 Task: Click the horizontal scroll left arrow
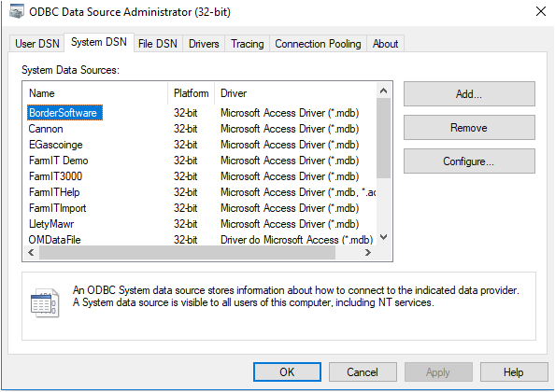(31, 252)
